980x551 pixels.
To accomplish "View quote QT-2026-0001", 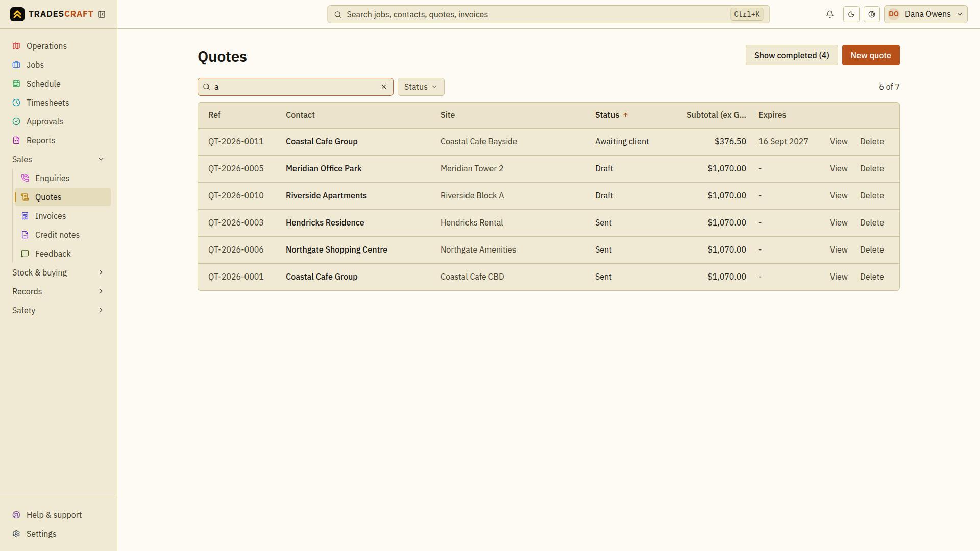I will click(x=839, y=277).
